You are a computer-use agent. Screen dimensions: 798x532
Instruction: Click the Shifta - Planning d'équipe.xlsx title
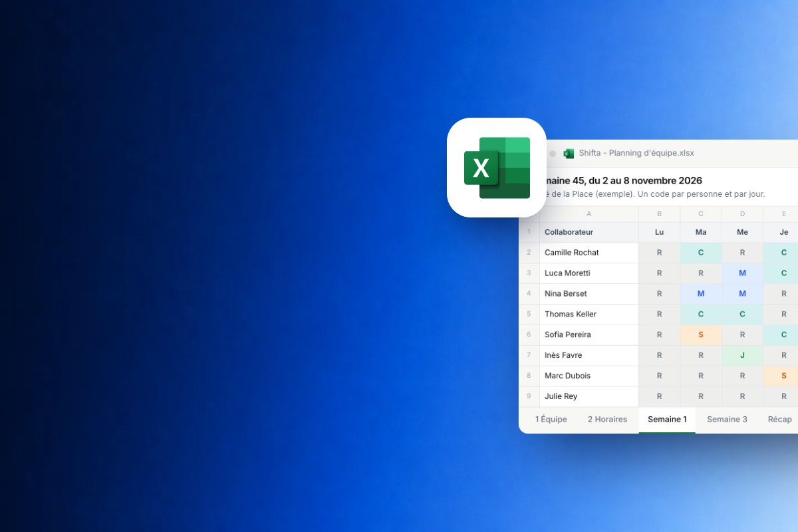tap(636, 153)
